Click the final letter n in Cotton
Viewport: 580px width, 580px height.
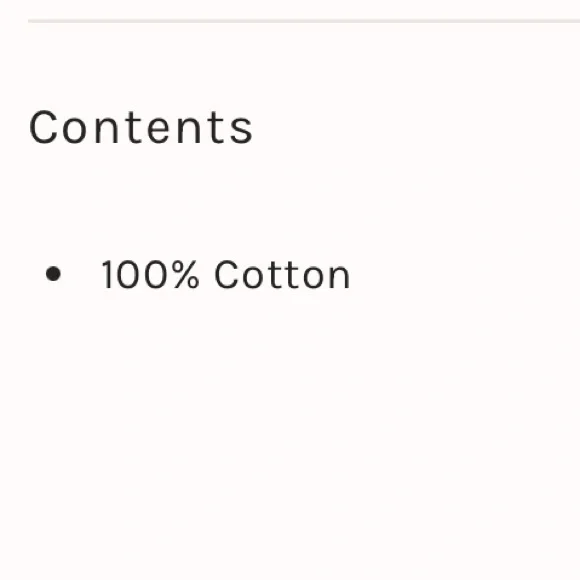pyautogui.click(x=337, y=277)
